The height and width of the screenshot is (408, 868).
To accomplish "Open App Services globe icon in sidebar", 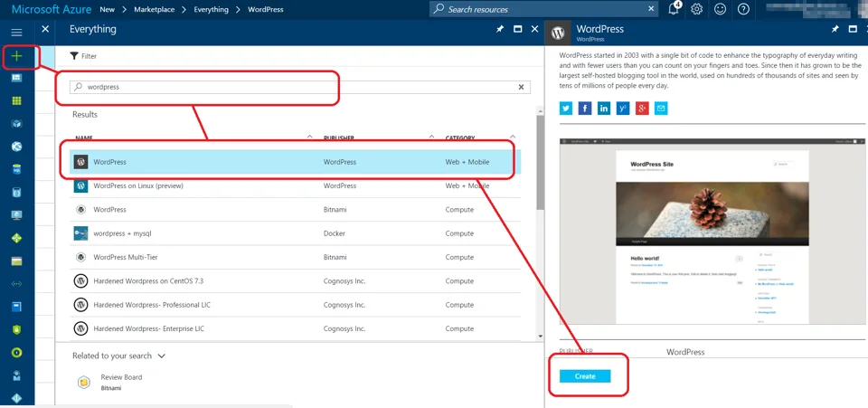I will [16, 147].
